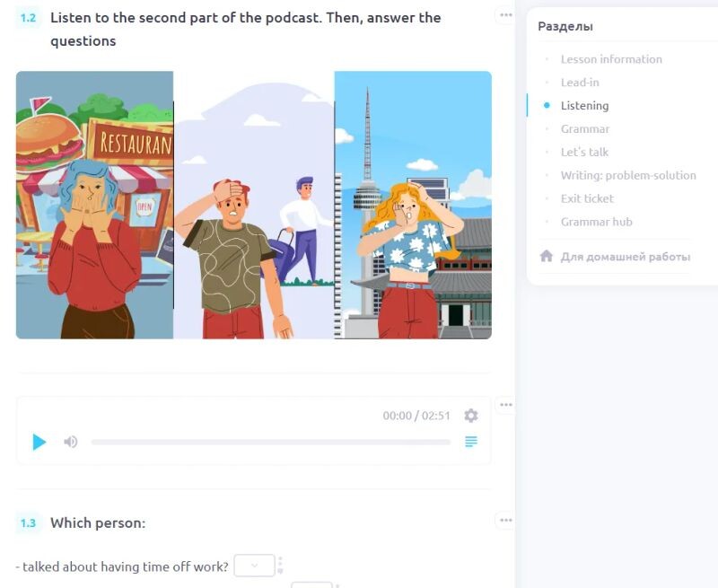Image resolution: width=718 pixels, height=588 pixels.
Task: Select the Listening section
Action: click(585, 106)
